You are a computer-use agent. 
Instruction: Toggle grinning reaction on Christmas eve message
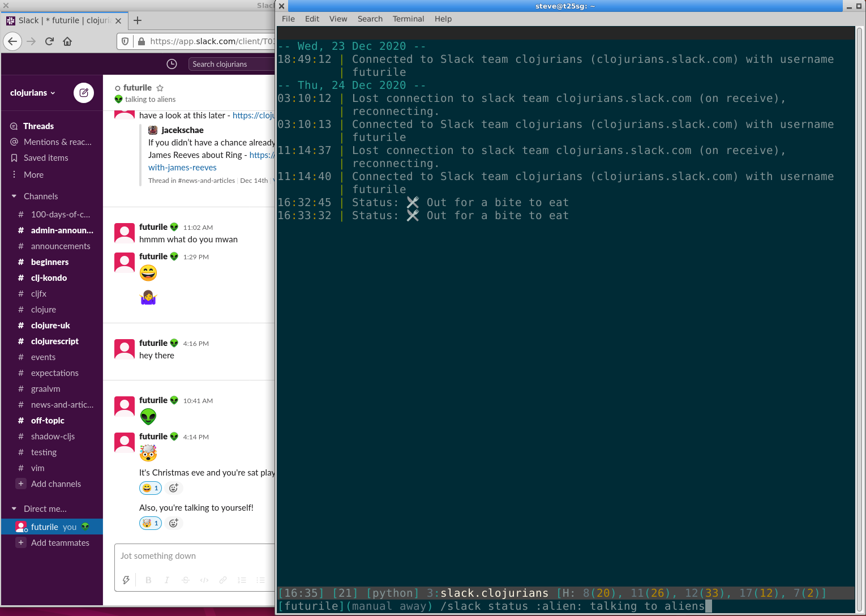click(151, 488)
